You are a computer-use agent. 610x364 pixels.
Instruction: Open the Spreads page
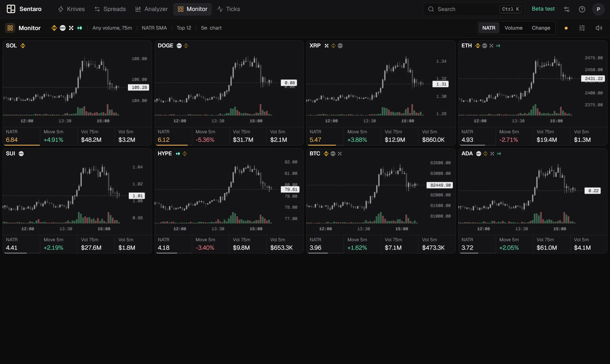110,9
